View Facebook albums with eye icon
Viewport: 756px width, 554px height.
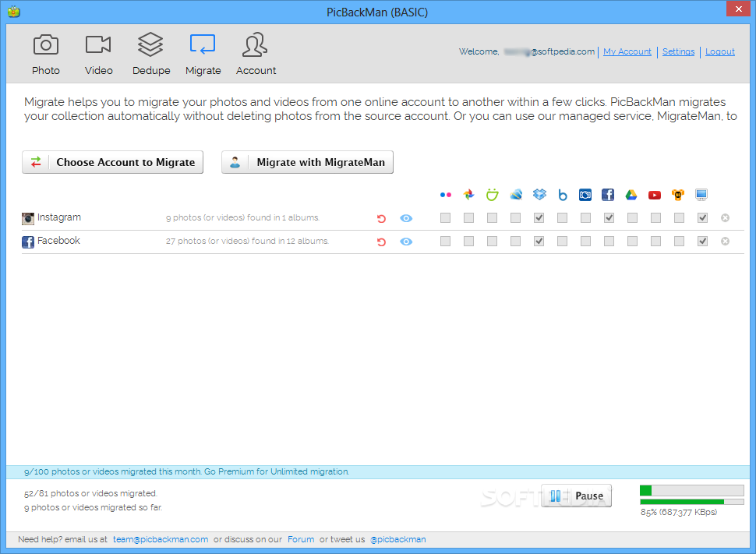(406, 242)
